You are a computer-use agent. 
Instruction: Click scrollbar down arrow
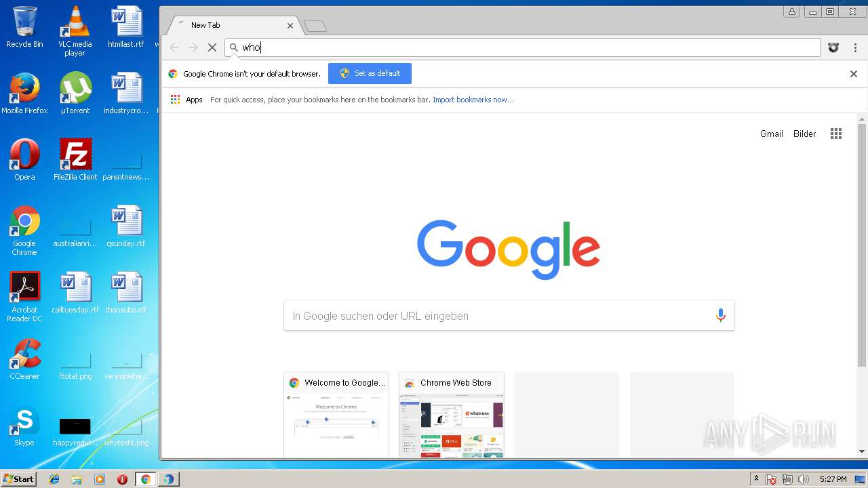[x=862, y=451]
